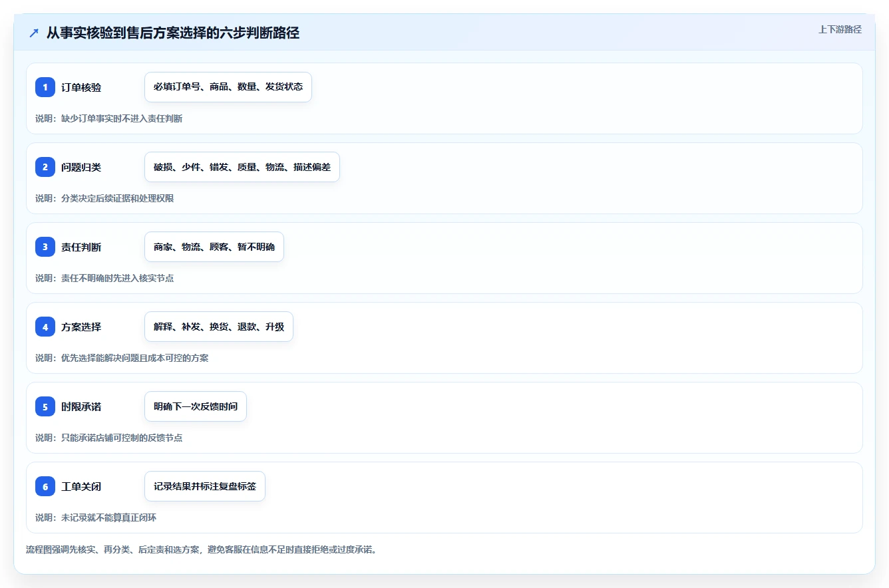Click the 工单关闭 step label

[81, 486]
